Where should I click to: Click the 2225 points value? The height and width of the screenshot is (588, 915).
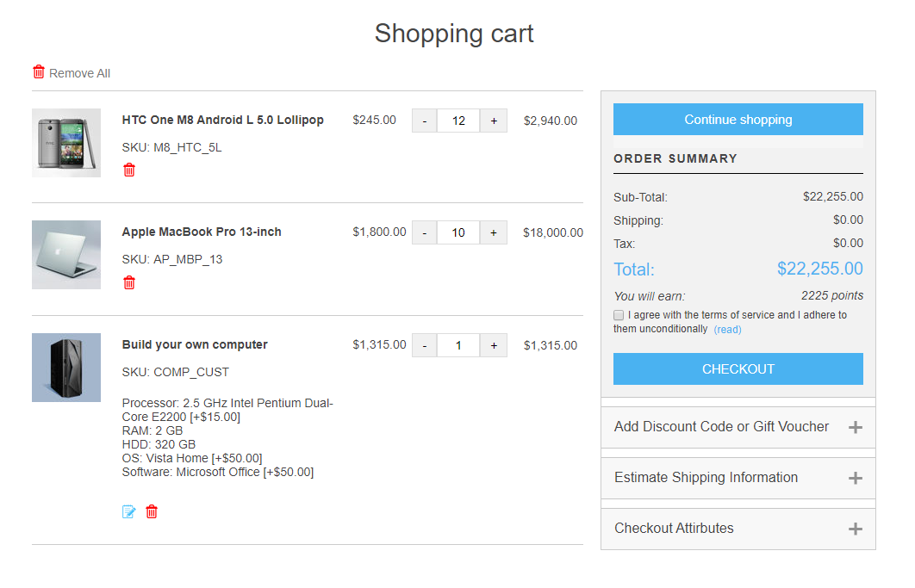(x=832, y=296)
